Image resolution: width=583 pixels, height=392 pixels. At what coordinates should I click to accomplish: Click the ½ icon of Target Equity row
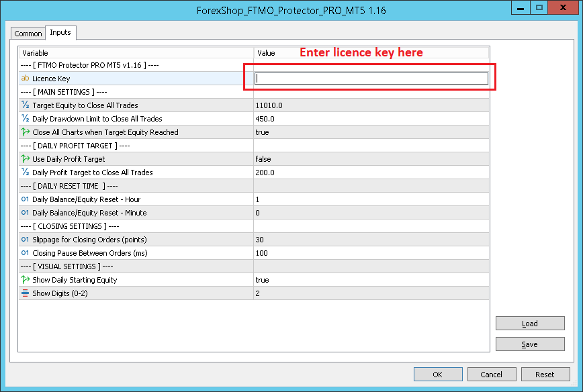25,105
